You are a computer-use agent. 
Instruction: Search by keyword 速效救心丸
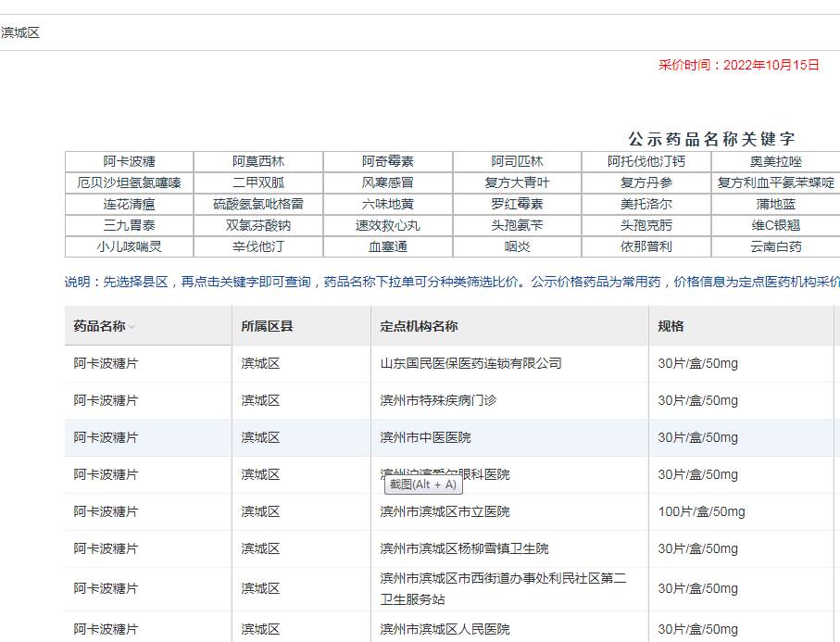(x=388, y=225)
